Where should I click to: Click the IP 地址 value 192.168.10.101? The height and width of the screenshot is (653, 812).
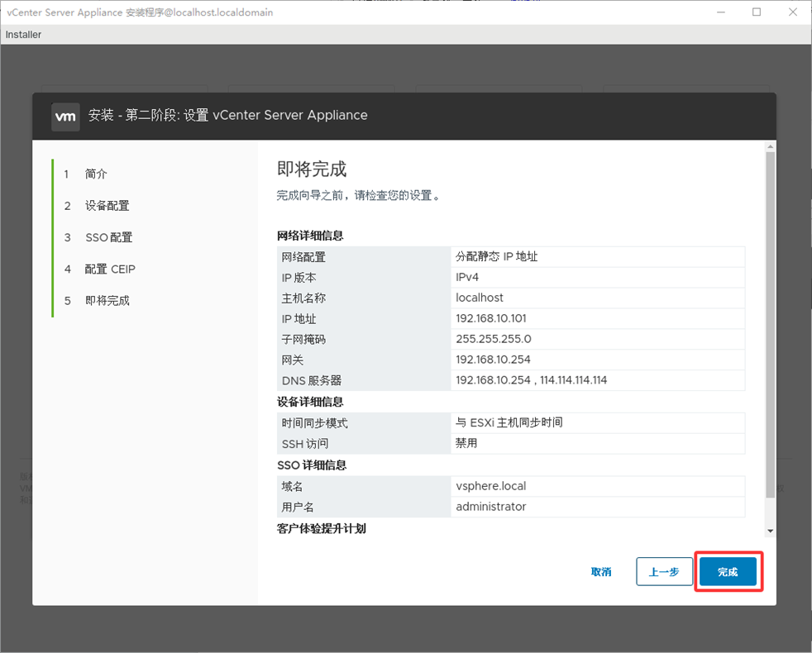[x=491, y=319]
